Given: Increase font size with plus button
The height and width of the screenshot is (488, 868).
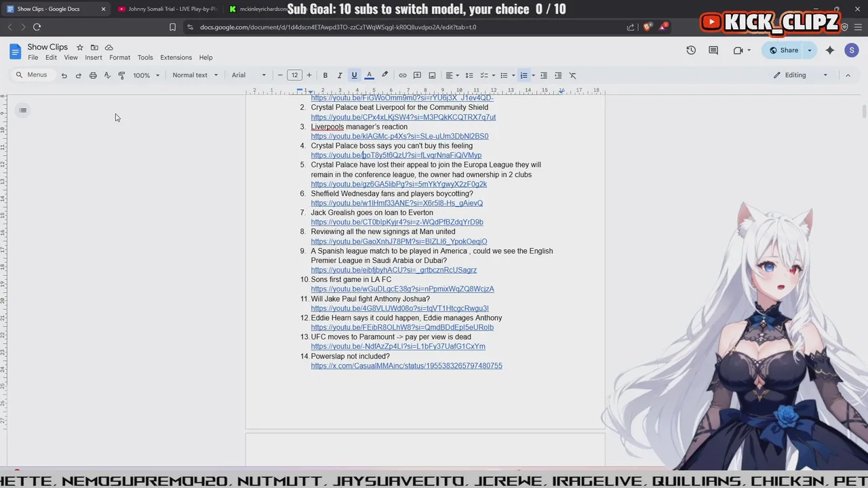Looking at the screenshot, I should [x=309, y=75].
